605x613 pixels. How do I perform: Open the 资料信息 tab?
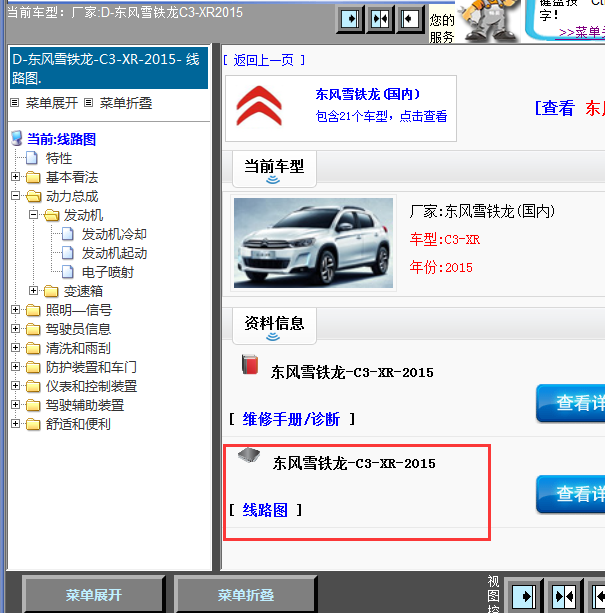(x=274, y=326)
